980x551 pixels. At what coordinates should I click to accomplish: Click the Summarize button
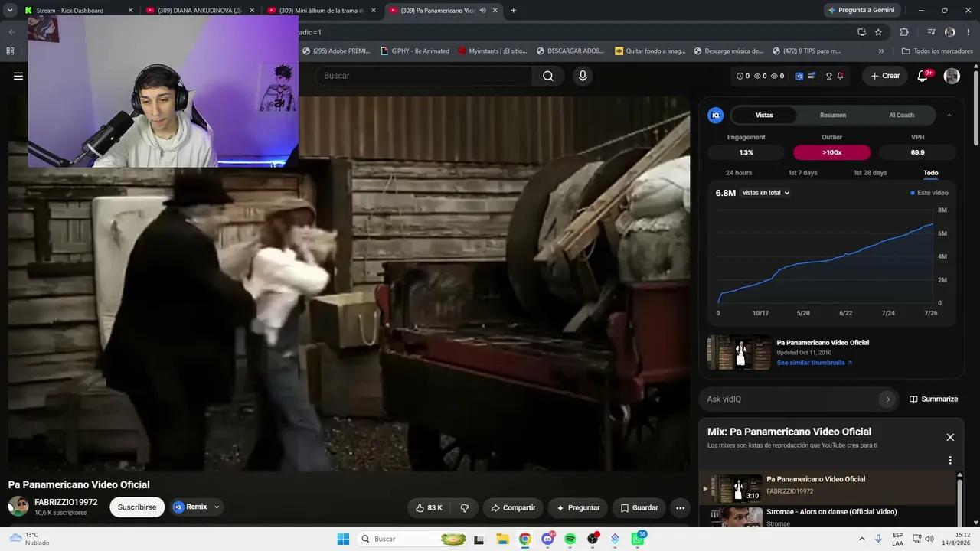(x=933, y=399)
